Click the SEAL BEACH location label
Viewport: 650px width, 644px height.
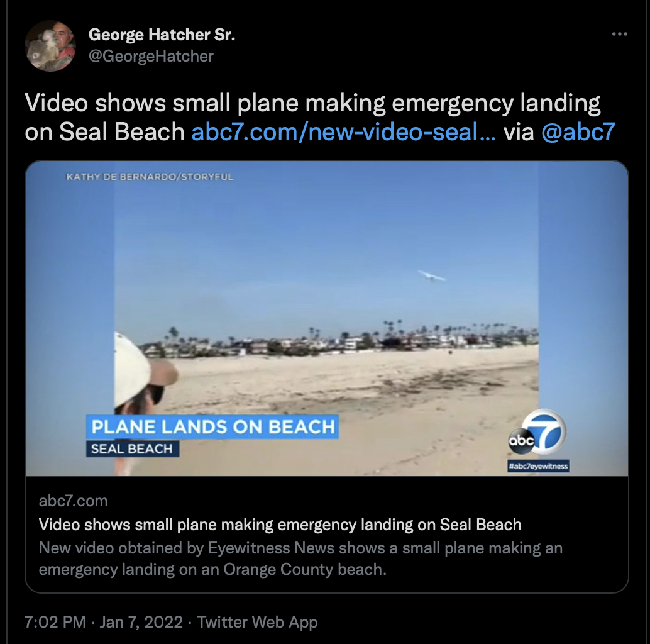132,448
